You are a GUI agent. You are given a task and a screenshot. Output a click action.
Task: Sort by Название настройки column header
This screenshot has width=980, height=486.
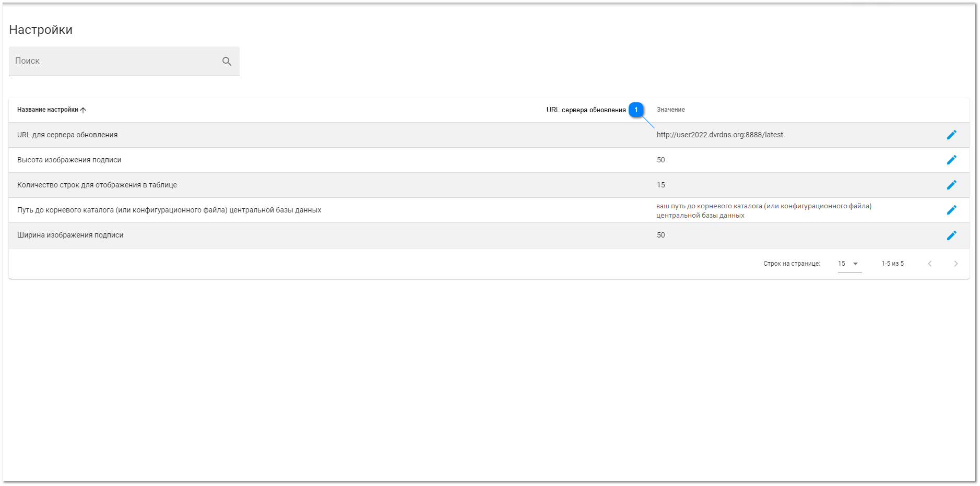point(48,110)
